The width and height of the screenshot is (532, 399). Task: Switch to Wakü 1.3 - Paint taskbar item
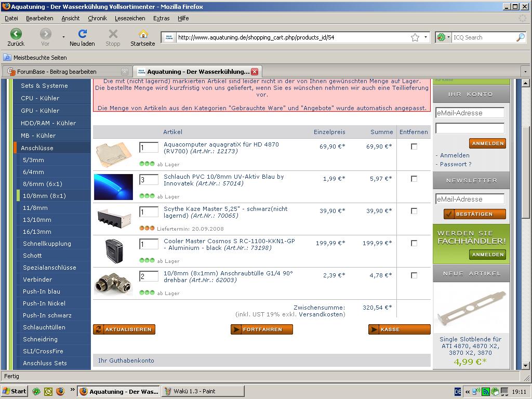203,391
